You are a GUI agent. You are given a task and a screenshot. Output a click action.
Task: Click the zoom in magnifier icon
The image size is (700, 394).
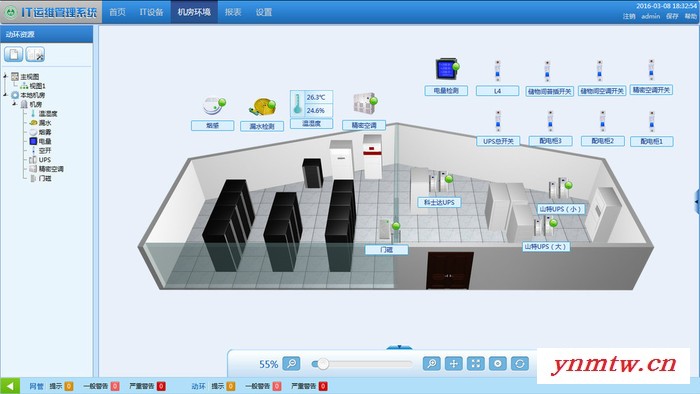tap(431, 364)
